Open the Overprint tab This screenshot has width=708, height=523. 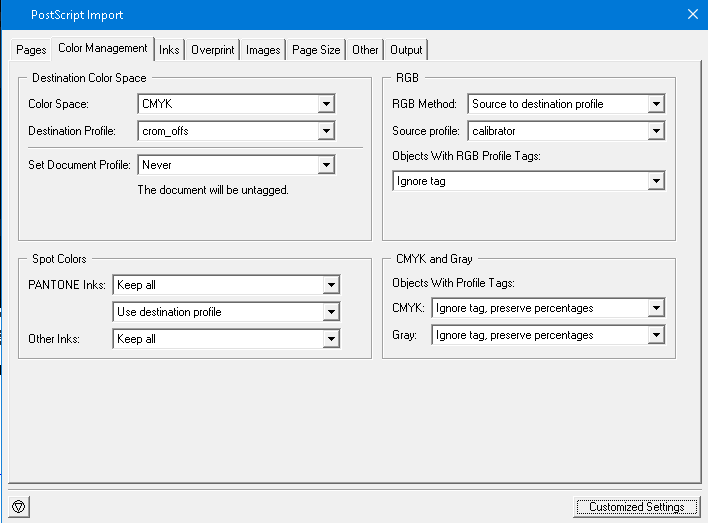tap(212, 50)
